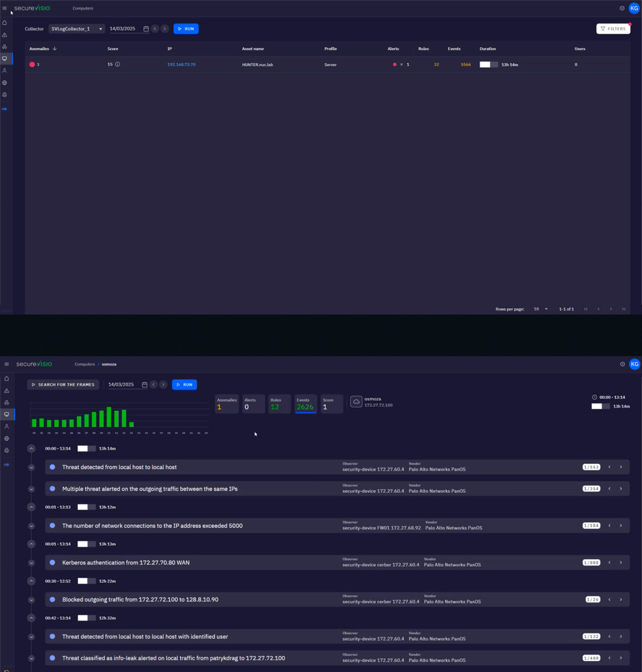Select the Rules 12 tab
The height and width of the screenshot is (672, 642).
click(279, 404)
